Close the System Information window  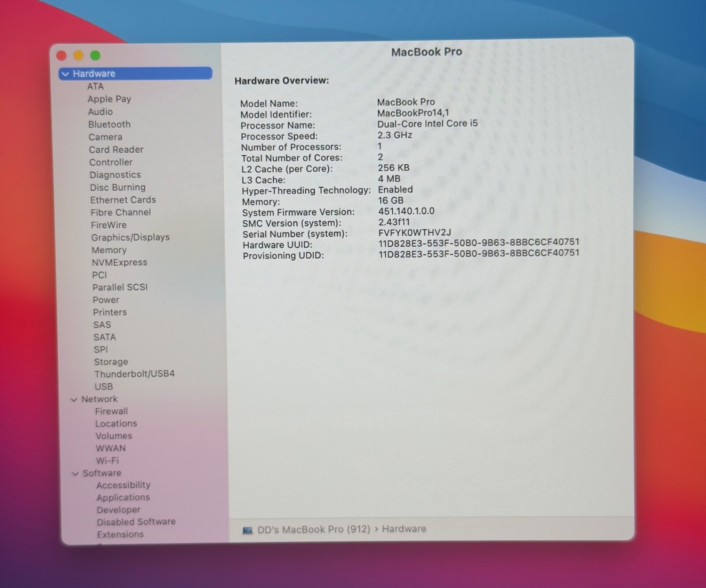[x=62, y=56]
